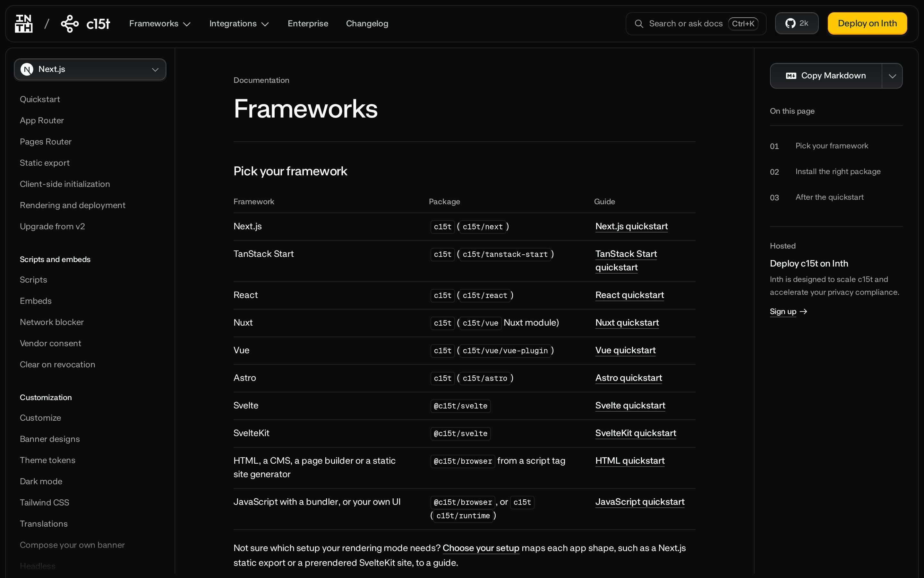Image resolution: width=924 pixels, height=578 pixels.
Task: Jump to Pick your framework section
Action: [x=832, y=146]
